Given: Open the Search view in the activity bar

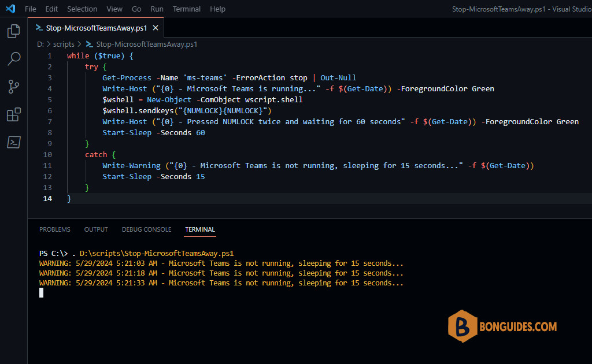Looking at the screenshot, I should (x=14, y=59).
